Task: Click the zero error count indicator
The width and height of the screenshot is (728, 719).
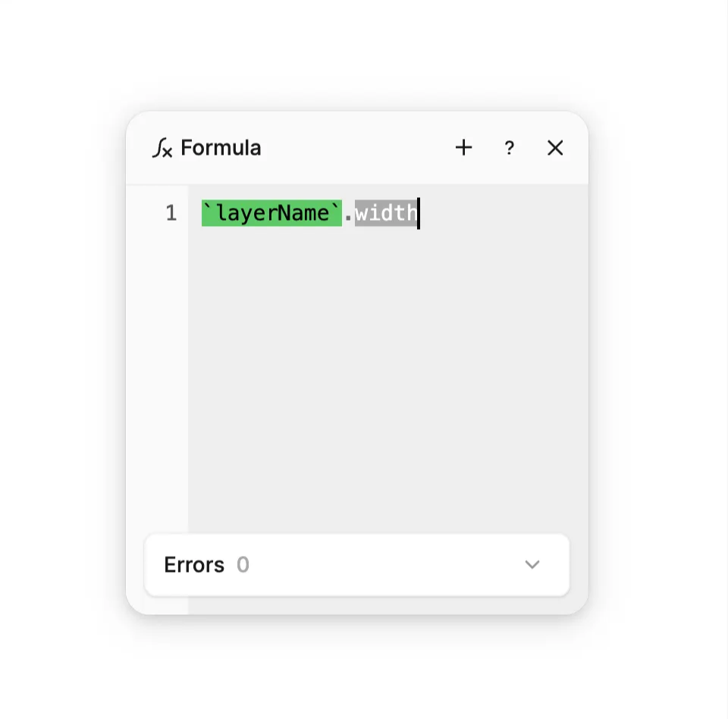Action: tap(243, 565)
